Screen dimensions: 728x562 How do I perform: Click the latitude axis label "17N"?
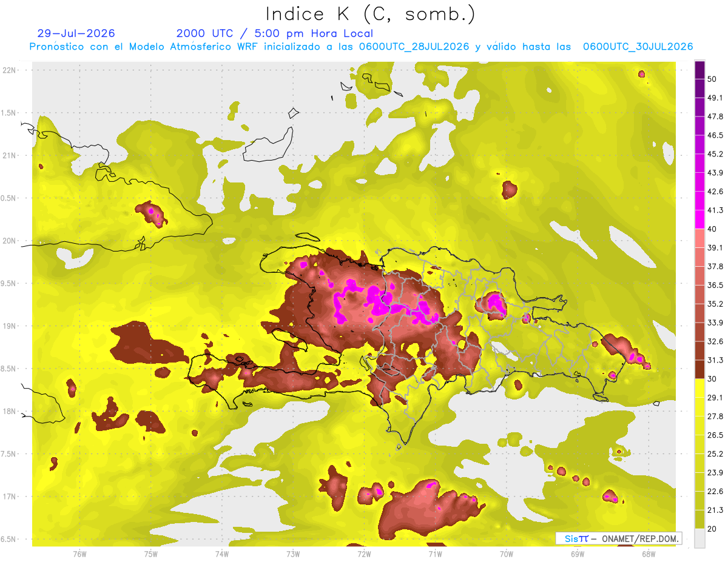click(x=9, y=497)
